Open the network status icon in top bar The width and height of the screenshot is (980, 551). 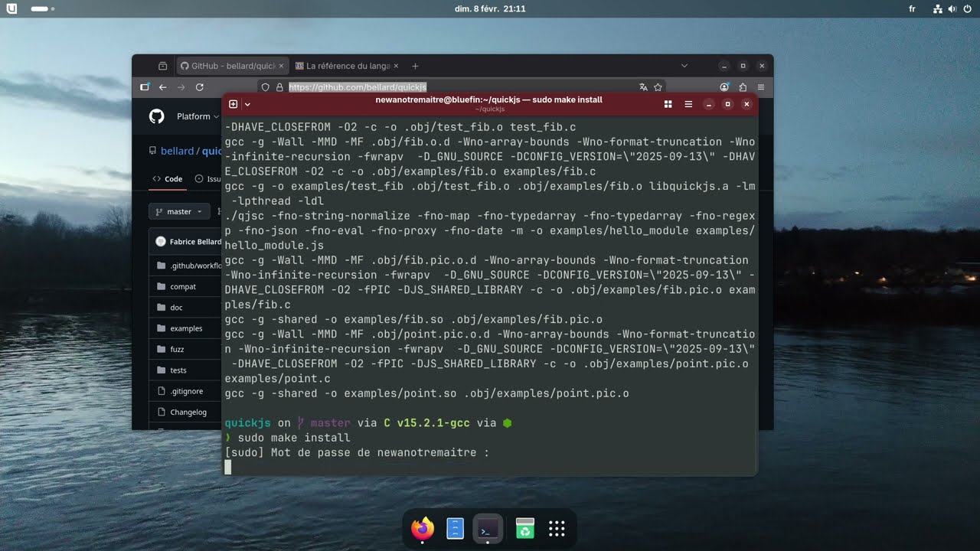(x=938, y=8)
